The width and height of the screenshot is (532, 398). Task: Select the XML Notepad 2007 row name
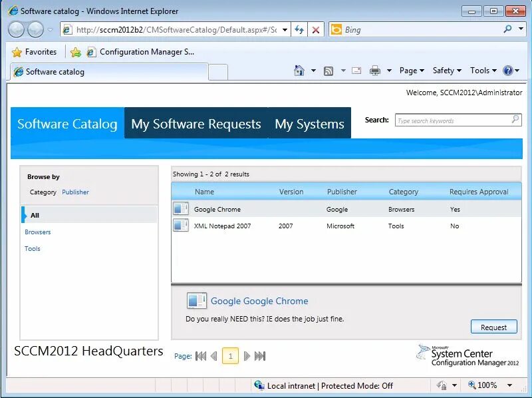(x=222, y=226)
